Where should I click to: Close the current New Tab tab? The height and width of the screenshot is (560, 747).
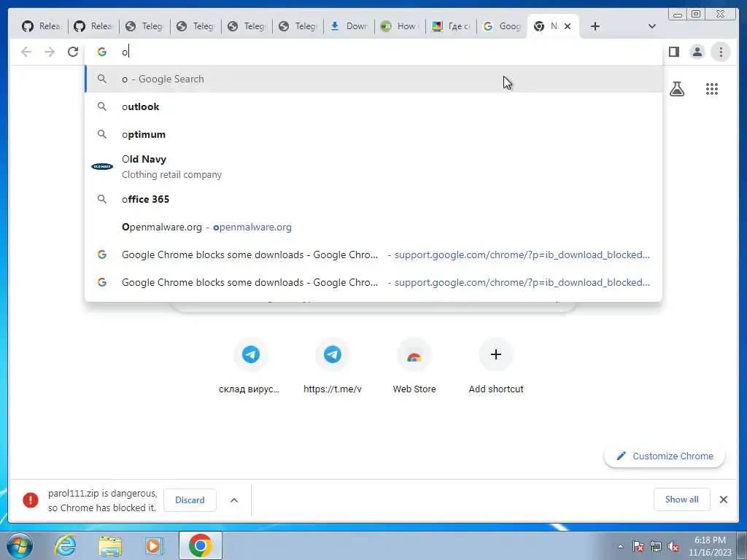568,26
